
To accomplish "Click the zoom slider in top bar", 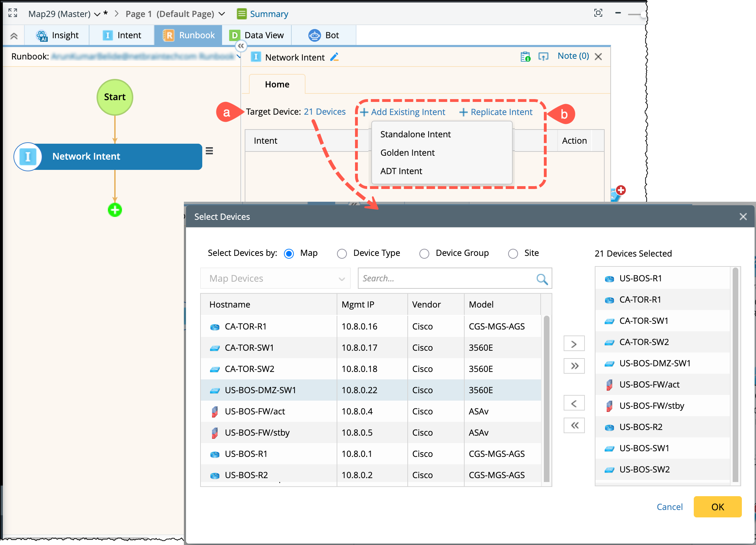I will [x=636, y=14].
